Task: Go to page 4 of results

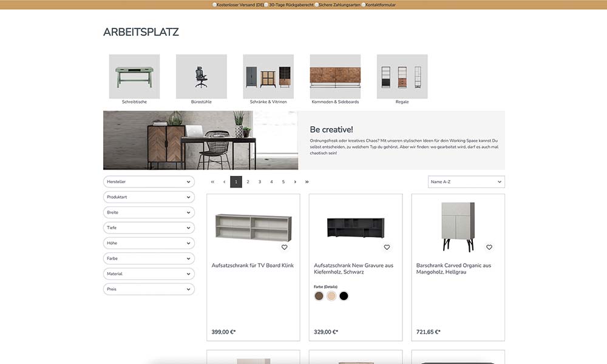Action: pyautogui.click(x=271, y=182)
